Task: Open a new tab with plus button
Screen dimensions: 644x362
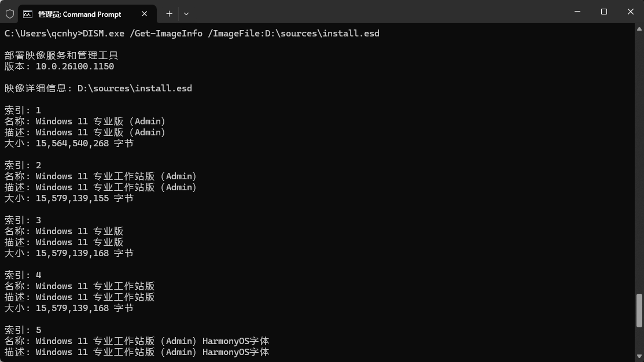Action: coord(169,14)
